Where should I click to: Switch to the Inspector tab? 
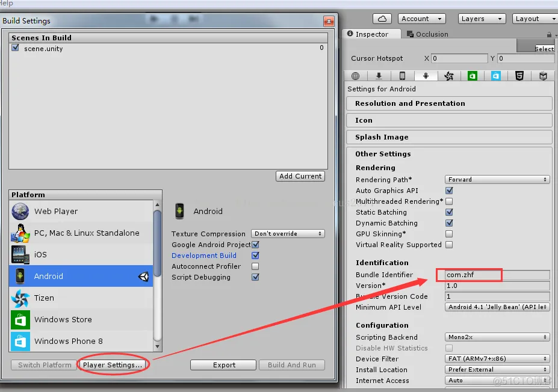tap(371, 34)
